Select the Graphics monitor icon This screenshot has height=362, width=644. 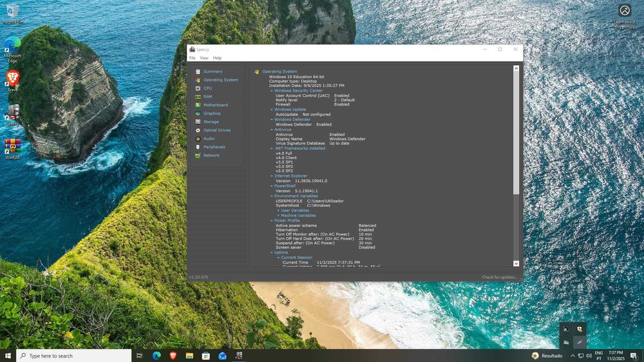point(198,113)
